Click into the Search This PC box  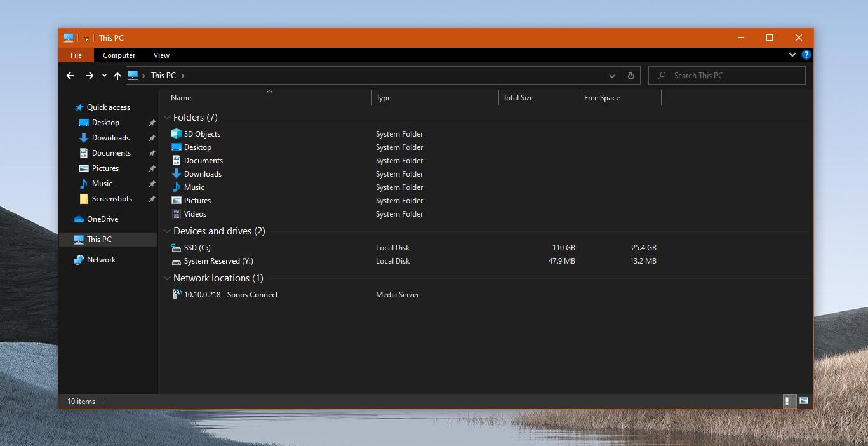coord(727,76)
